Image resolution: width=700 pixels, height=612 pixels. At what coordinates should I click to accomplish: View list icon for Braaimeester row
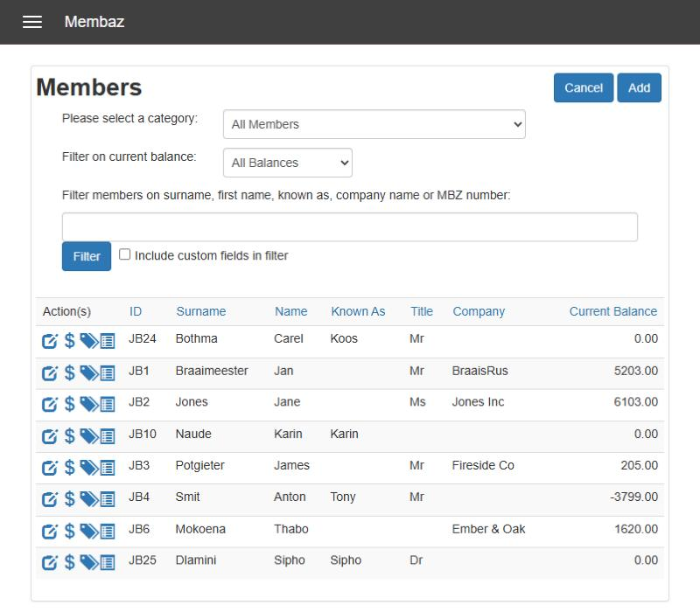107,373
